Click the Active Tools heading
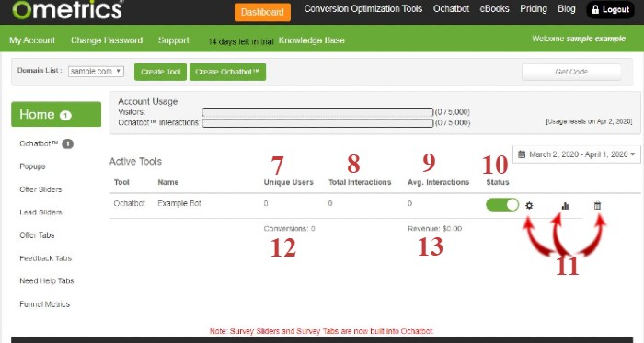This screenshot has height=343, width=644. 135,161
